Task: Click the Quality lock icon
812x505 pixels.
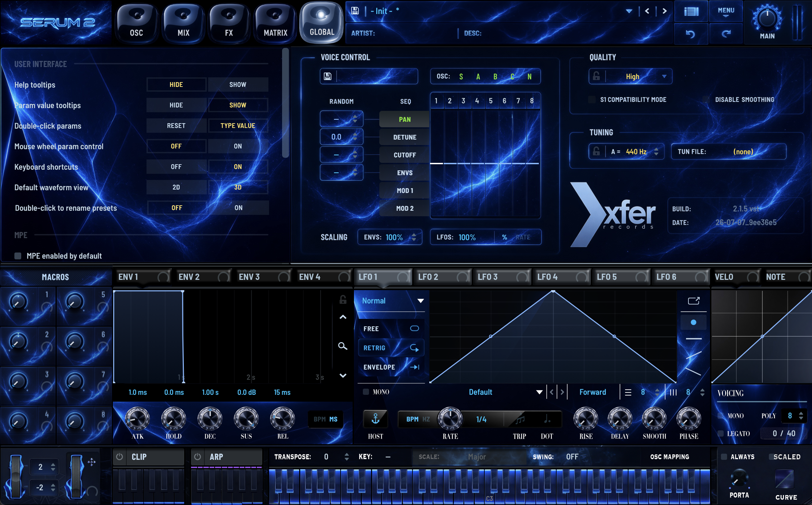Action: [596, 76]
